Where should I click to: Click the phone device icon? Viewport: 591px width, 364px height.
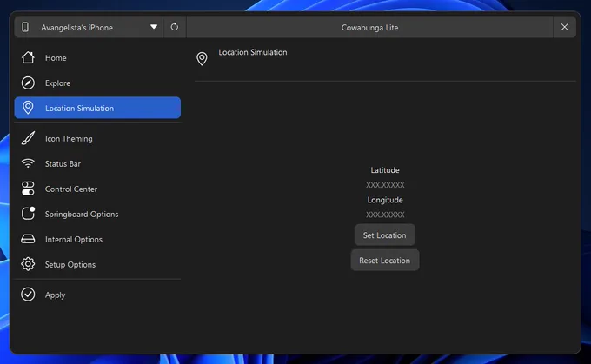coord(25,27)
